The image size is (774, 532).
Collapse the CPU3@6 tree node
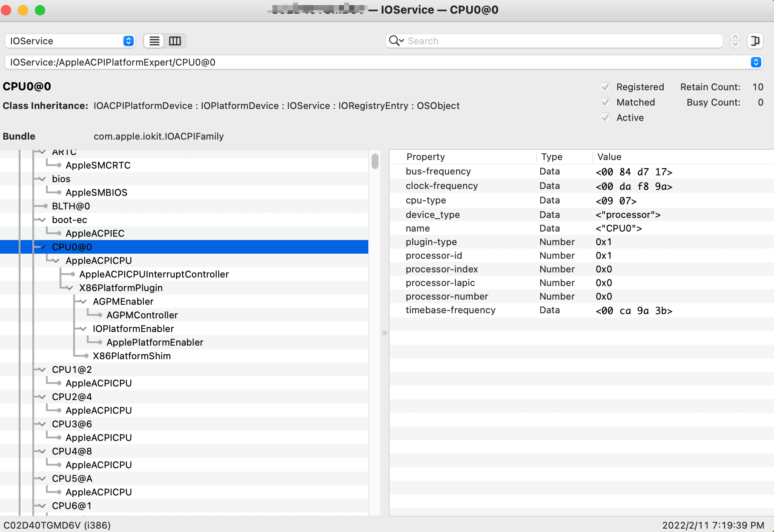click(42, 424)
